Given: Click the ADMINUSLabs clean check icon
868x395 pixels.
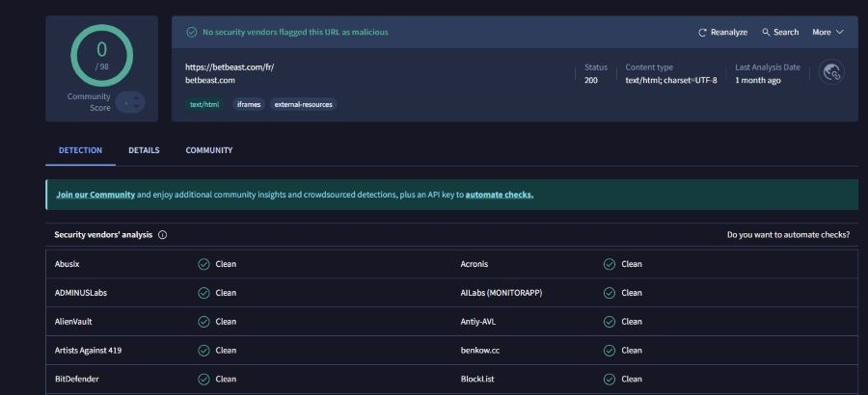Looking at the screenshot, I should click(203, 293).
